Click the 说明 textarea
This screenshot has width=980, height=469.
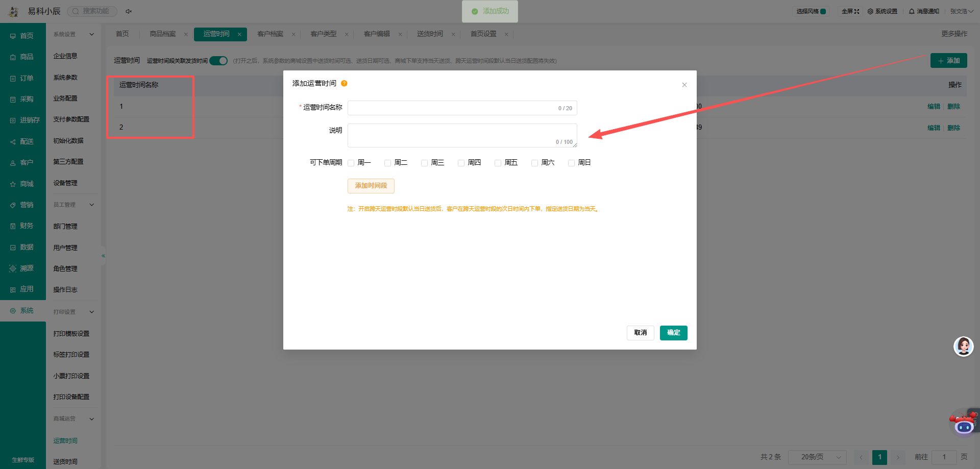pyautogui.click(x=462, y=135)
